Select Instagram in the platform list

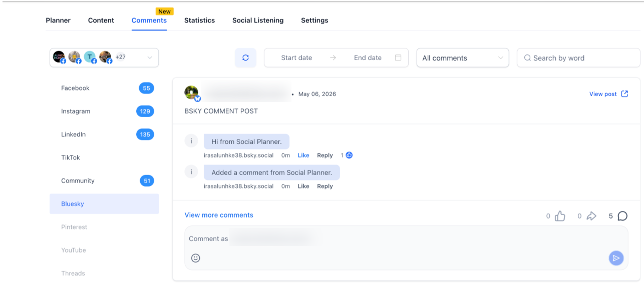tap(104, 111)
